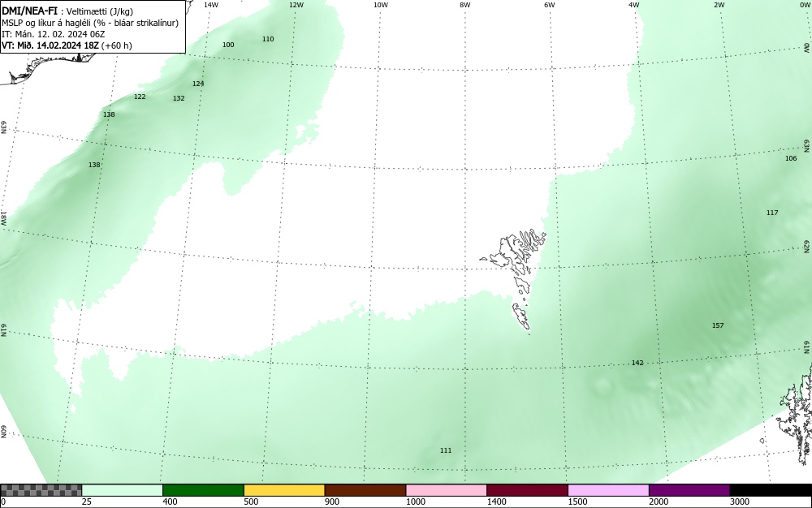The height and width of the screenshot is (508, 812).
Task: Select the 132 value on the map
Action: click(x=179, y=98)
